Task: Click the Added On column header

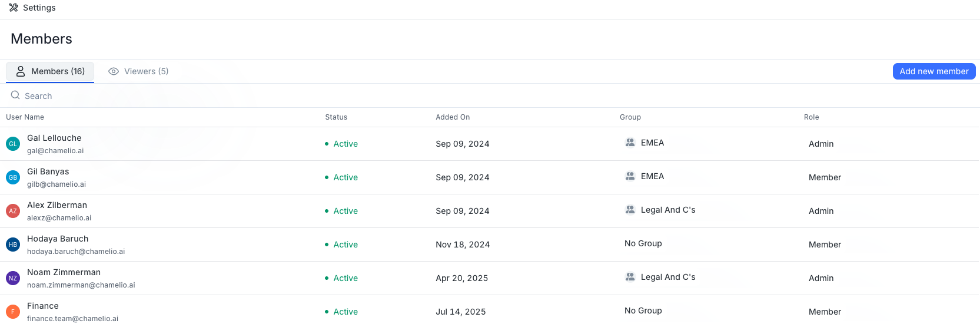Action: pyautogui.click(x=453, y=117)
